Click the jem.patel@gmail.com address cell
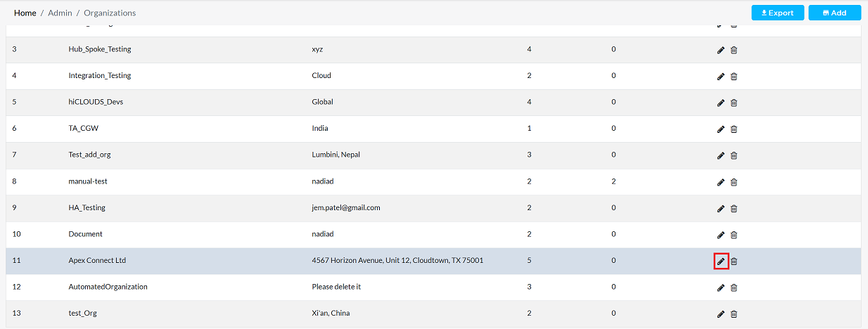The height and width of the screenshot is (329, 868). click(x=345, y=208)
